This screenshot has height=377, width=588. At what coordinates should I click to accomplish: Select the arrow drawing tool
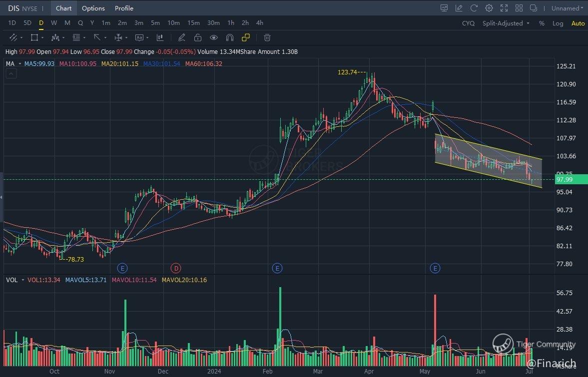click(97, 37)
